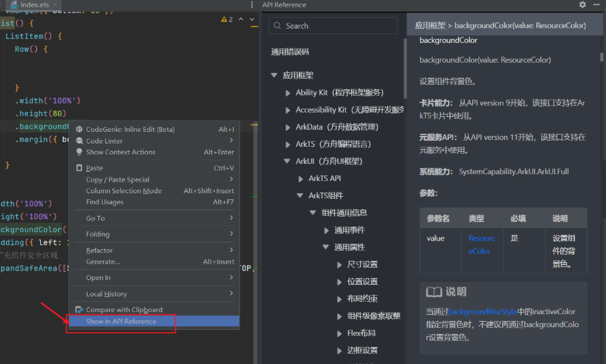Expand 布局约束 tree node
This screenshot has width=606, height=364.
340,298
